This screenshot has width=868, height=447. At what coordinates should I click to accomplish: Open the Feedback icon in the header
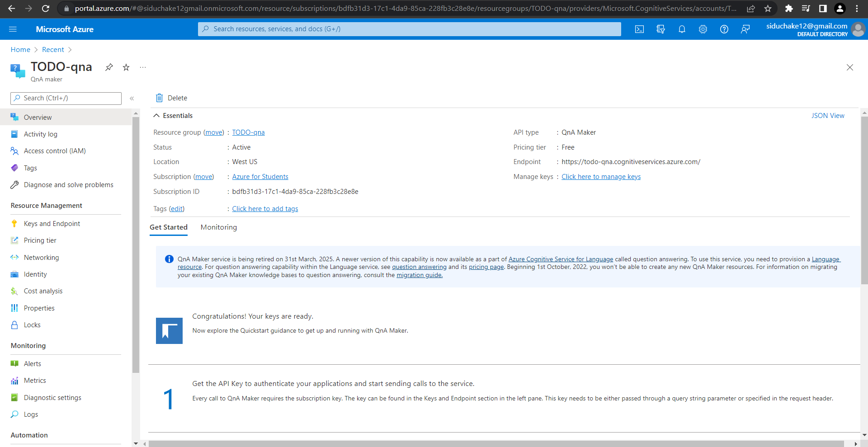pyautogui.click(x=745, y=29)
